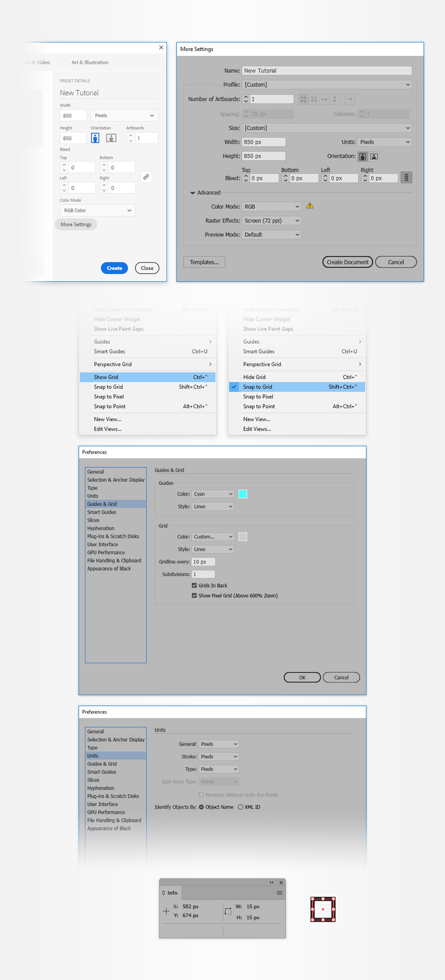Disable Show Pixel Grid checkbox
This screenshot has width=445, height=980.
pos(194,596)
